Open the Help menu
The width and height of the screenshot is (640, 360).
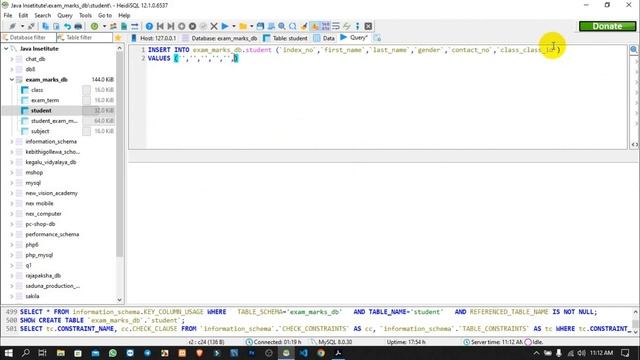(x=124, y=15)
